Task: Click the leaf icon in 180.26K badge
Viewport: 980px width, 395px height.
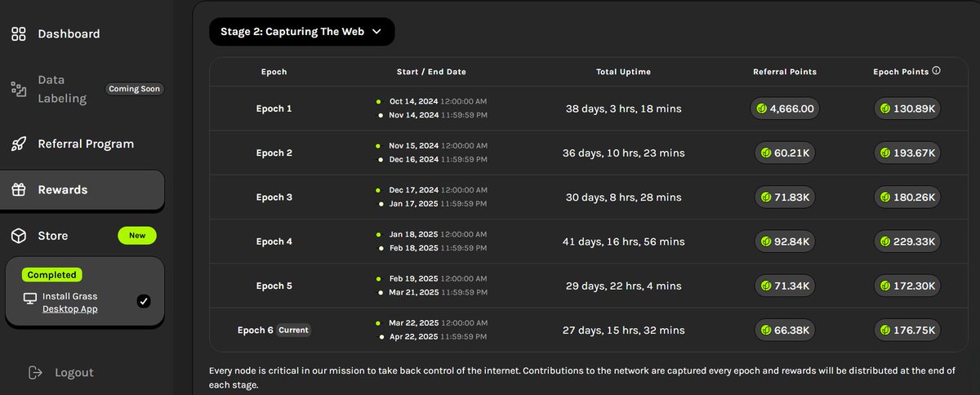Action: [x=885, y=197]
